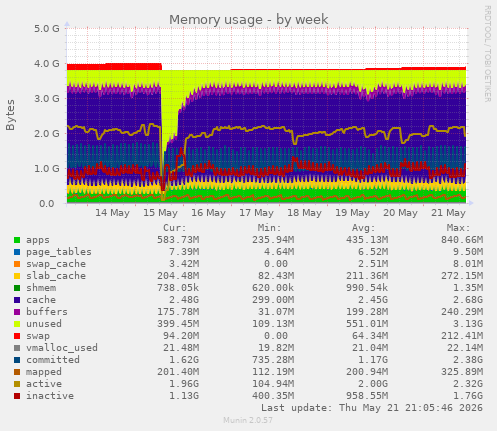Screen dimensions: 497x431
Task: Select the 'cache' legend label
Action: click(x=41, y=300)
